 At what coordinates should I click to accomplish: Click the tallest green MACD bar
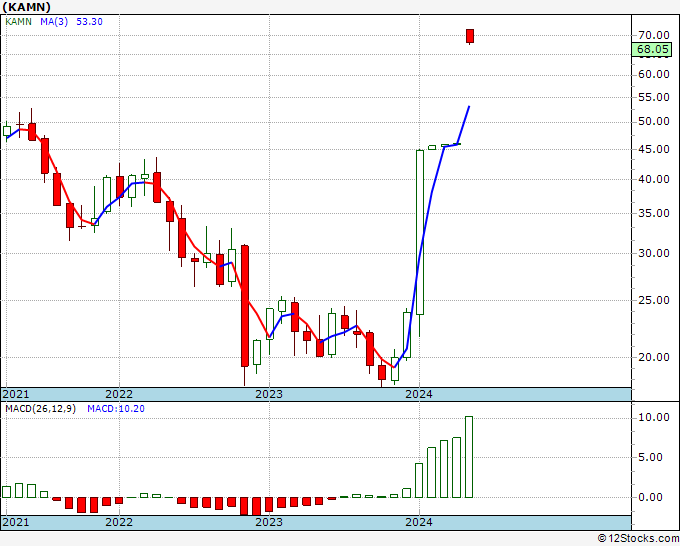pyautogui.click(x=469, y=457)
